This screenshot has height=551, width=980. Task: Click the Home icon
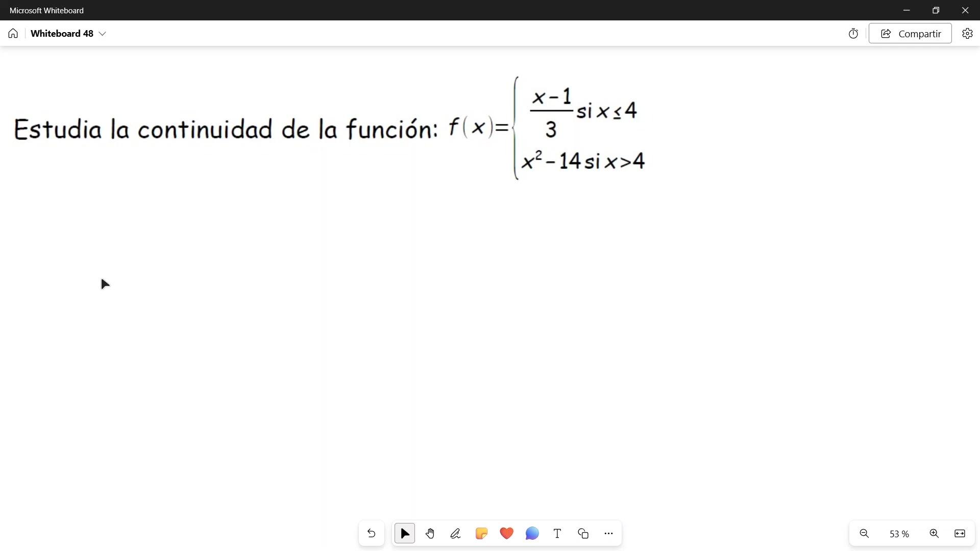13,34
